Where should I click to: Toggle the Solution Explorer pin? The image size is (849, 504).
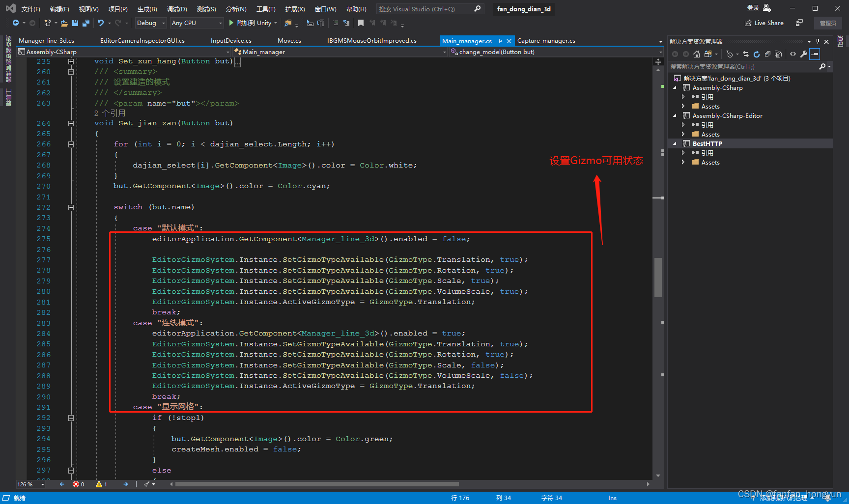(818, 41)
